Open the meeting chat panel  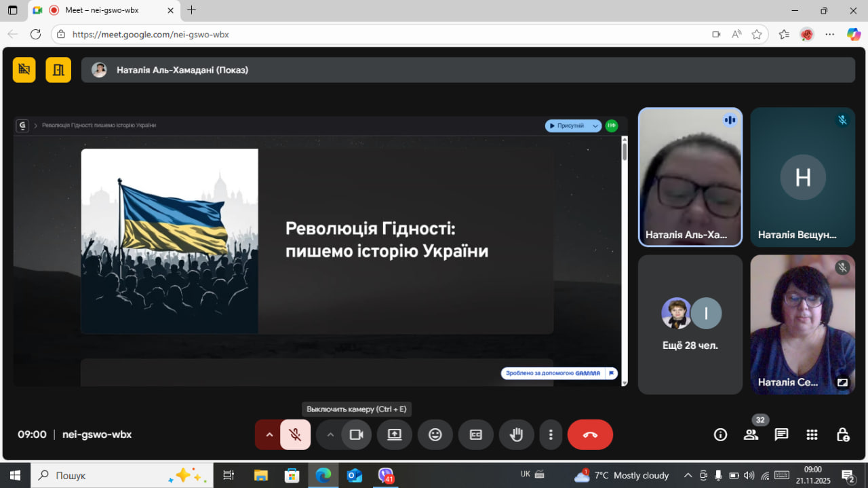781,435
